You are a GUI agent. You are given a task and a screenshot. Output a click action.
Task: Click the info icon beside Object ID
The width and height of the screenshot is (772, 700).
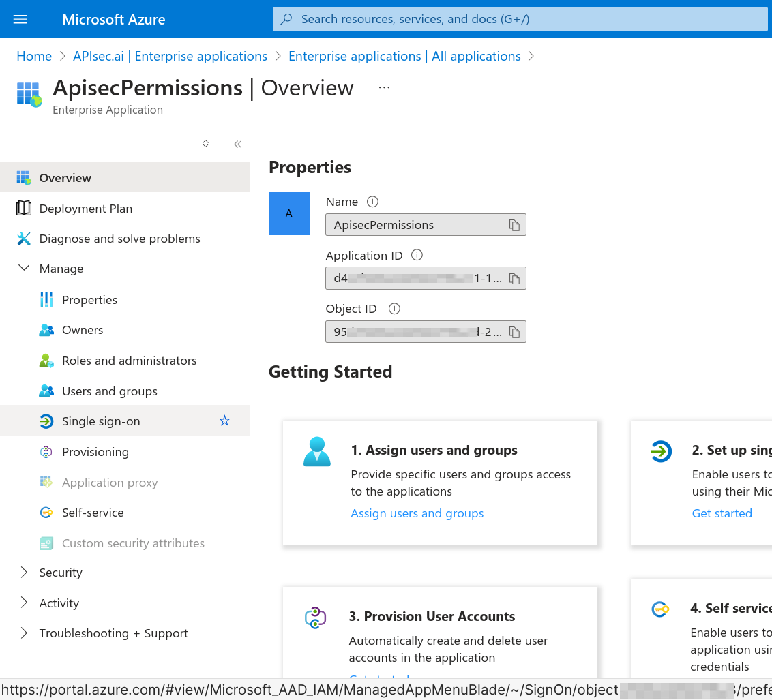394,309
